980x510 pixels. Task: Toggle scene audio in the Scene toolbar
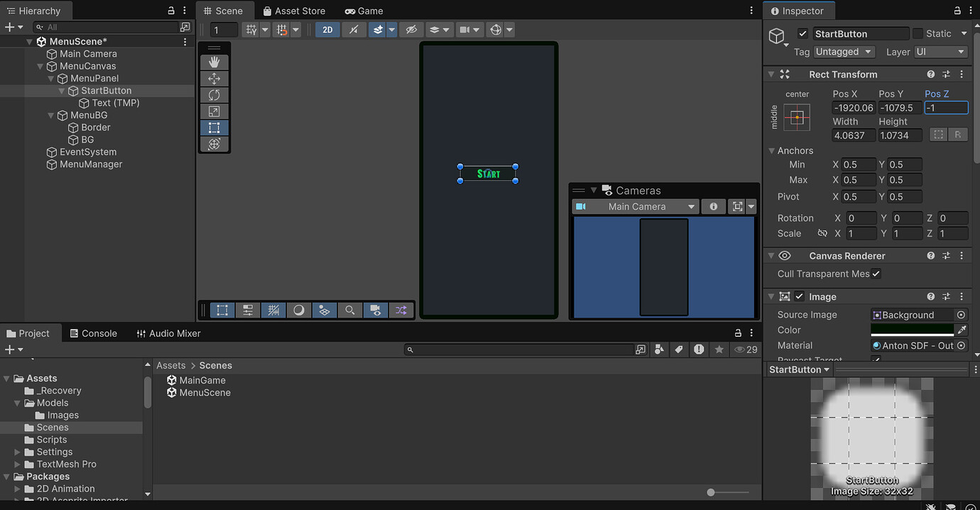(354, 29)
